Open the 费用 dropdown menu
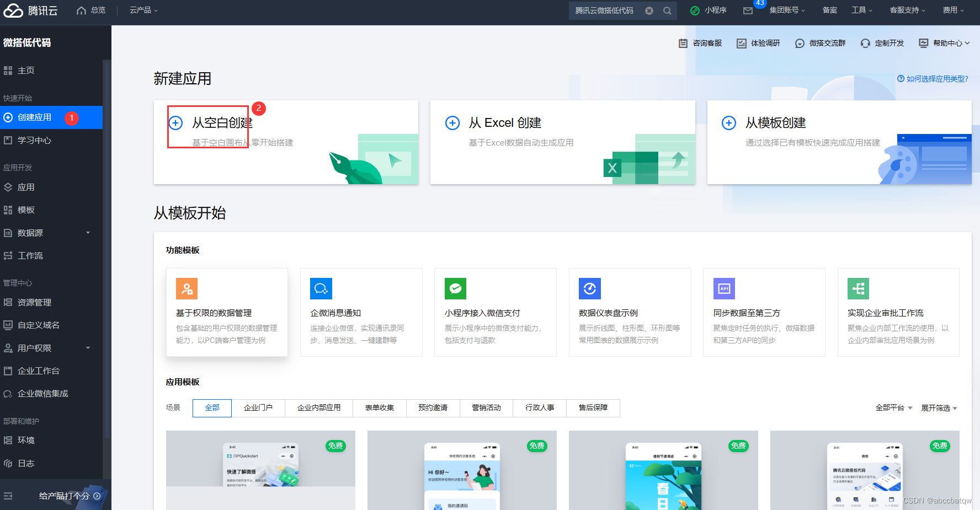Screen dimensions: 980x510 [x=954, y=10]
